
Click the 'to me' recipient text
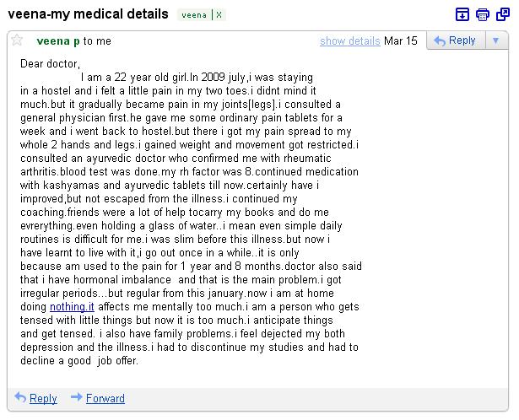click(97, 40)
